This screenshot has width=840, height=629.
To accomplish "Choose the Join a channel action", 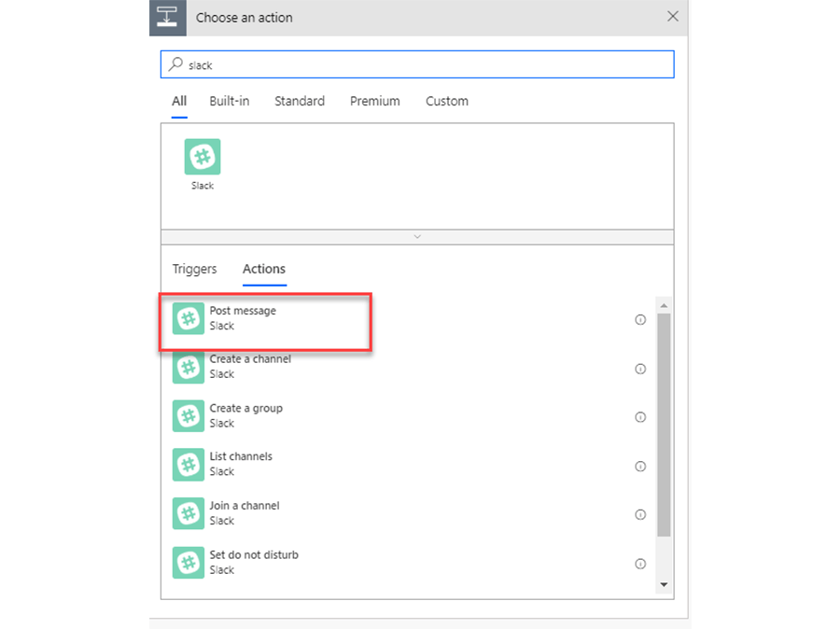I will pyautogui.click(x=410, y=513).
